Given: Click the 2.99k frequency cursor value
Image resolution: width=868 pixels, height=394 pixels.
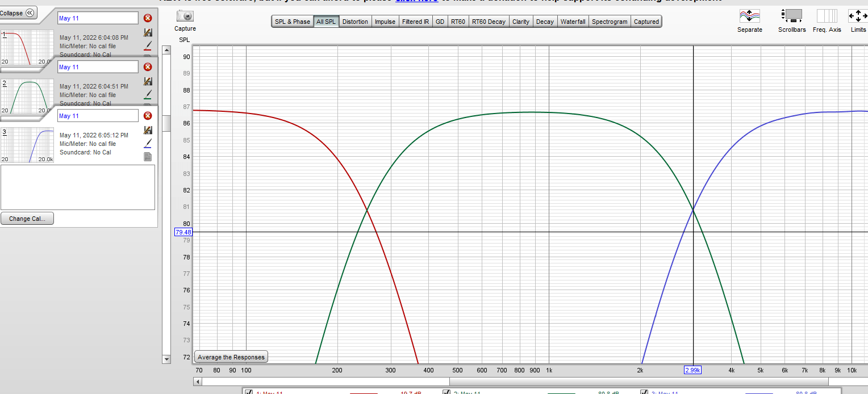Looking at the screenshot, I should coord(692,370).
